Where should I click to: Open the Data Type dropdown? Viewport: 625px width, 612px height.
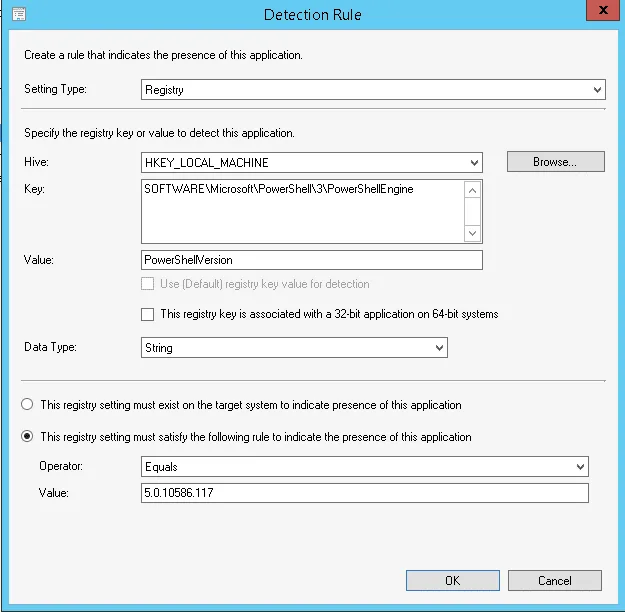294,348
